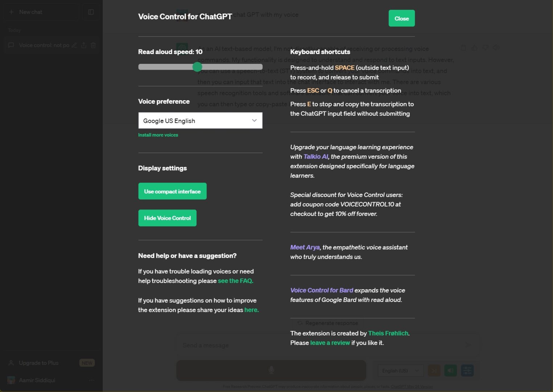Click the sidebar collapse icon
The width and height of the screenshot is (553, 392).
pos(91,12)
